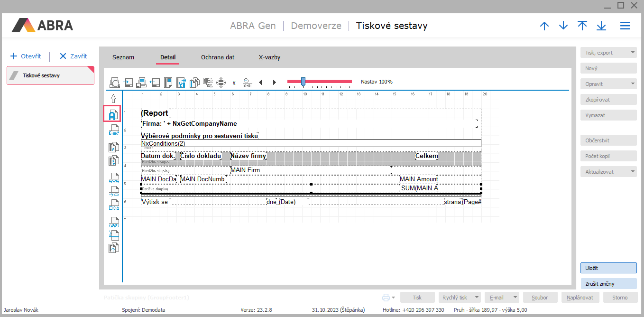Viewport: 644px width, 317px height.
Task: Pick the E=mc² expression object tool
Action: [x=113, y=131]
